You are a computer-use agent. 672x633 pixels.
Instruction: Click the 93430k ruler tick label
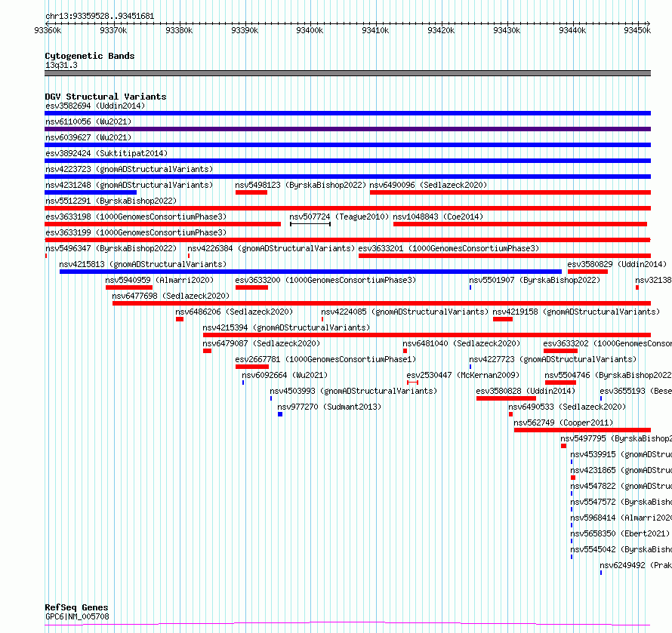tap(507, 30)
